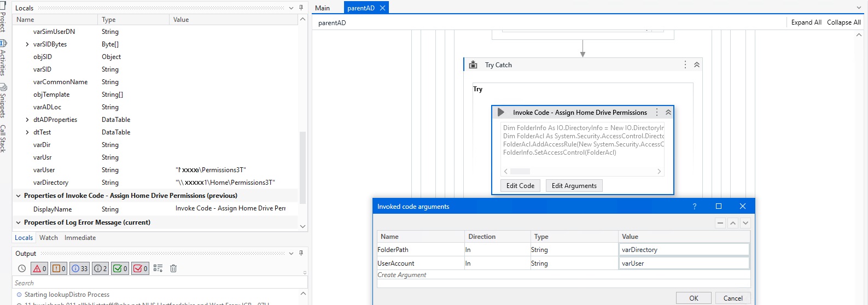This screenshot has height=305, width=868.
Task: Click the Cancel button
Action: click(733, 298)
